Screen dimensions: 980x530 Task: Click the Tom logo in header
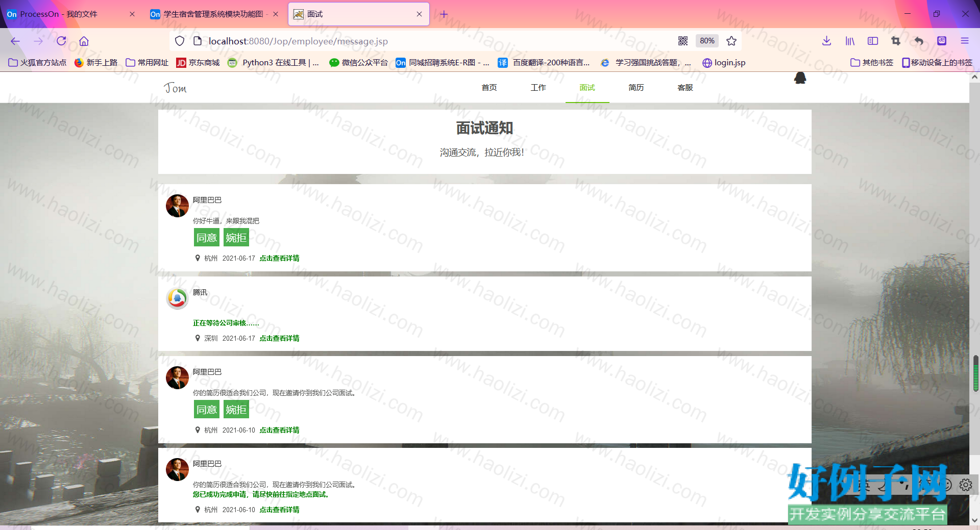(176, 88)
